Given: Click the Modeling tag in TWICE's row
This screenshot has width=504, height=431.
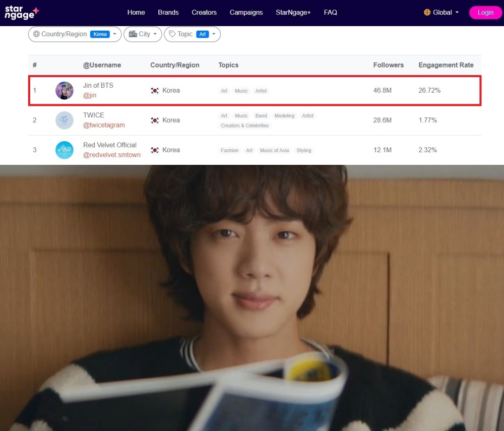Looking at the screenshot, I should tap(284, 116).
